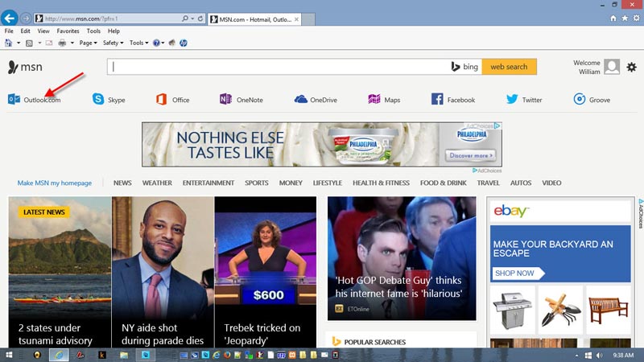The height and width of the screenshot is (362, 644).
Task: Open the Hot GOP Debate Guy story
Action: 402,258
